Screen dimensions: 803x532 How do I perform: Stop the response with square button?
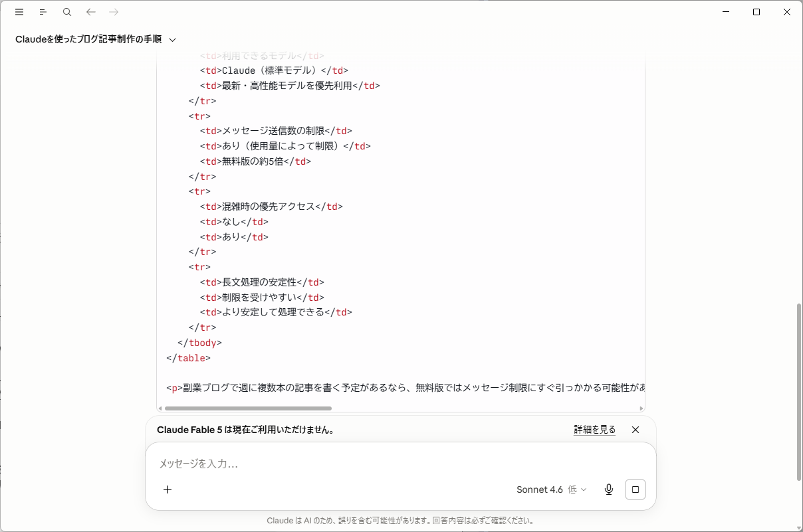635,489
